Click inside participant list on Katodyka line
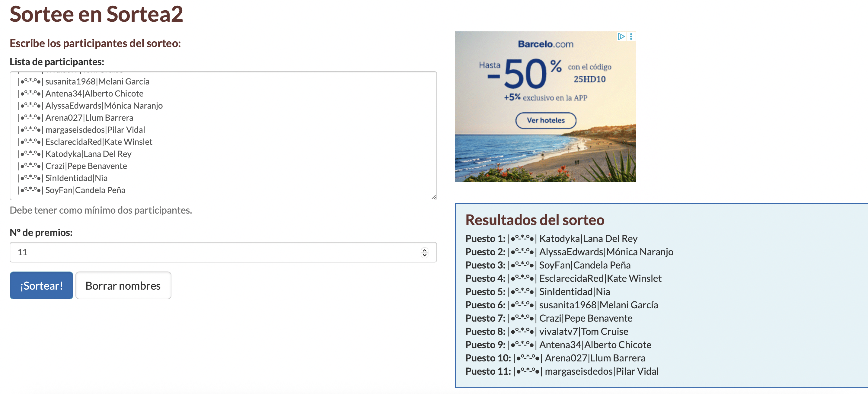This screenshot has height=394, width=868. click(x=88, y=154)
